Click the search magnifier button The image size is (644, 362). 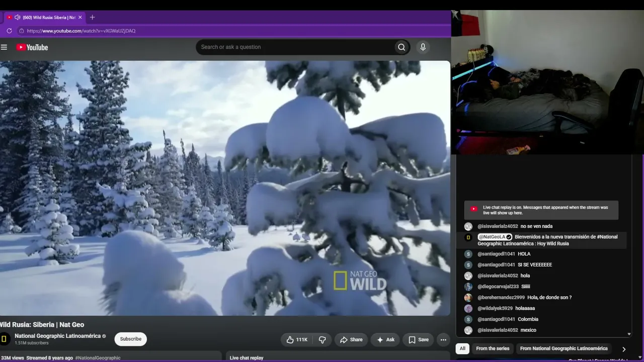coord(401,47)
